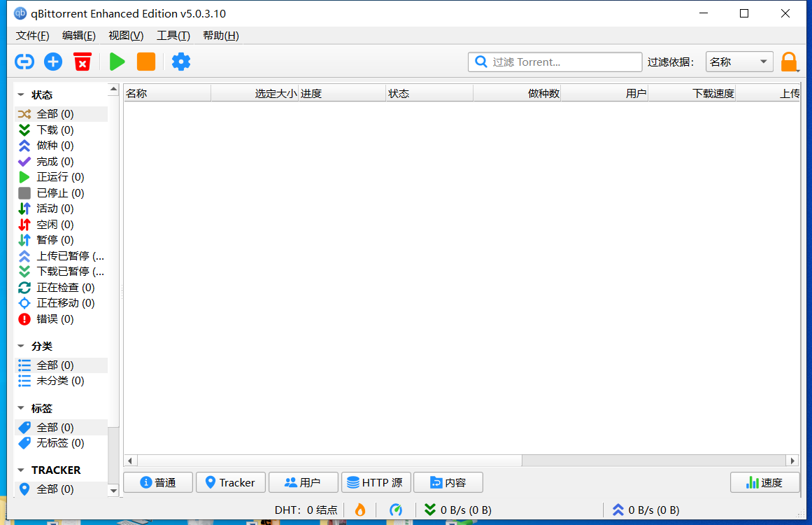812x525 pixels.
Task: Click the download speed 0 B/s indicator
Action: tap(458, 510)
